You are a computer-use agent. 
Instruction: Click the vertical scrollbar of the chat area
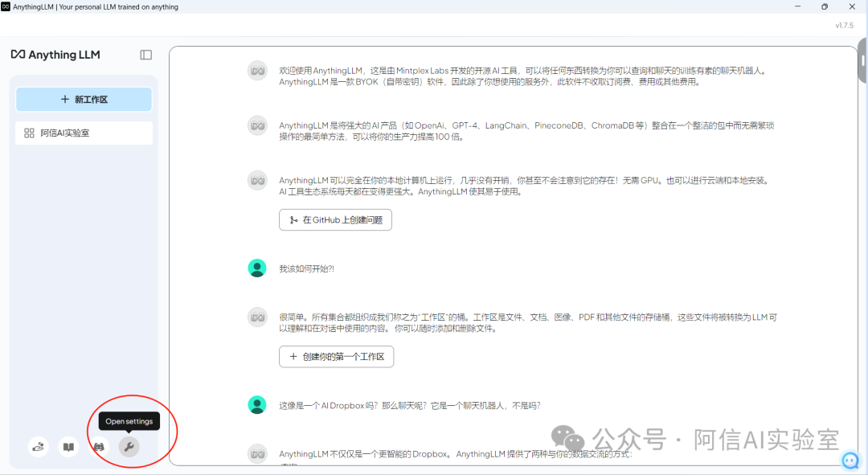pyautogui.click(x=862, y=61)
